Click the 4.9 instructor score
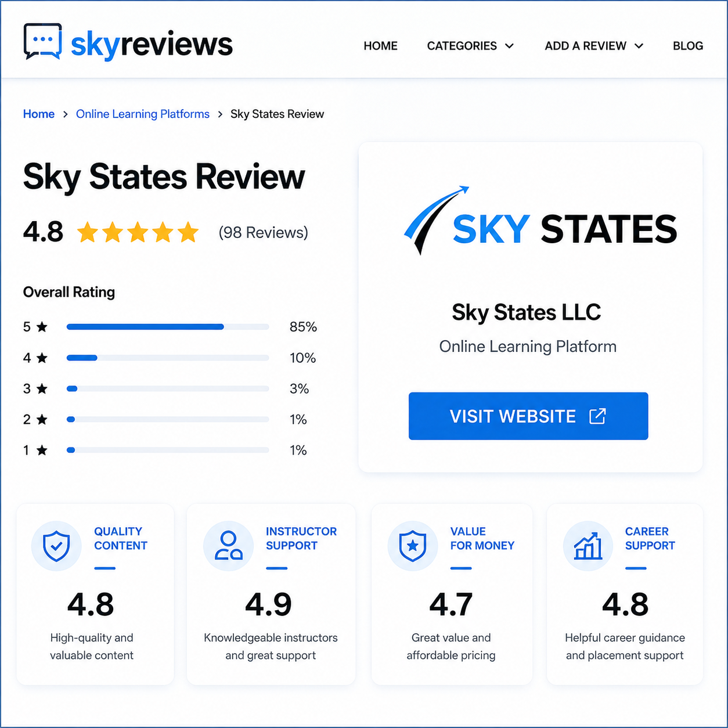Viewport: 728px width, 728px height. click(x=268, y=604)
